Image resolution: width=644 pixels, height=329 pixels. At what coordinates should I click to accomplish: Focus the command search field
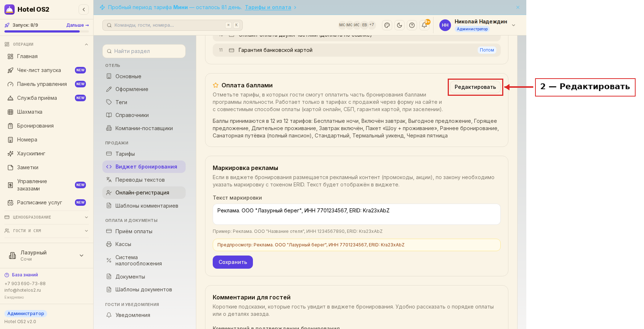pos(173,25)
